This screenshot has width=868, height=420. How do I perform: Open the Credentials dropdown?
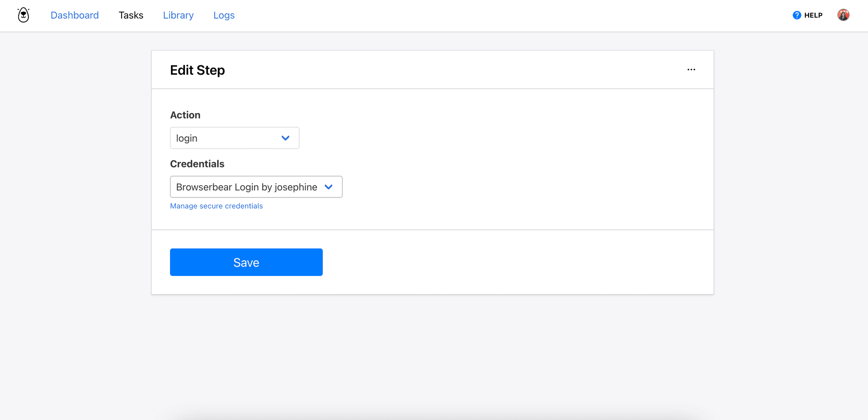pos(256,187)
